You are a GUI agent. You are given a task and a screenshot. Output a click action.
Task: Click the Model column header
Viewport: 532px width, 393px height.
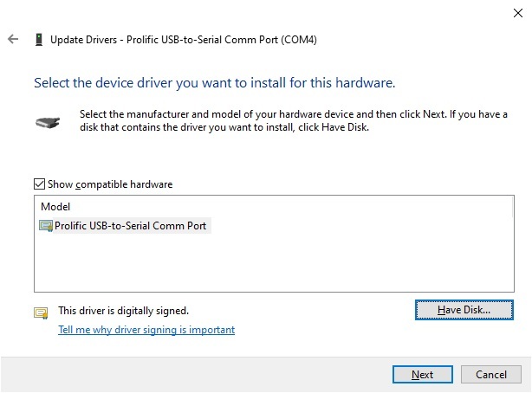click(55, 207)
